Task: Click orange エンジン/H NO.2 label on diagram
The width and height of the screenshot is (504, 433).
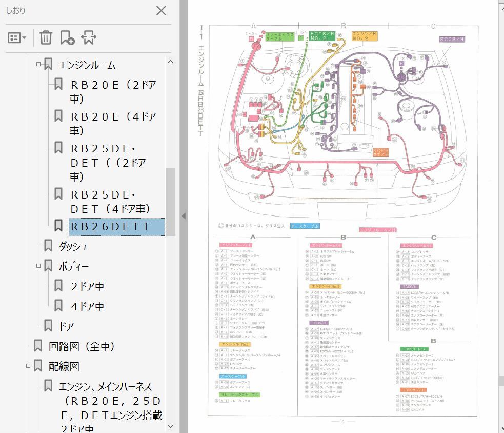Action: [364, 36]
